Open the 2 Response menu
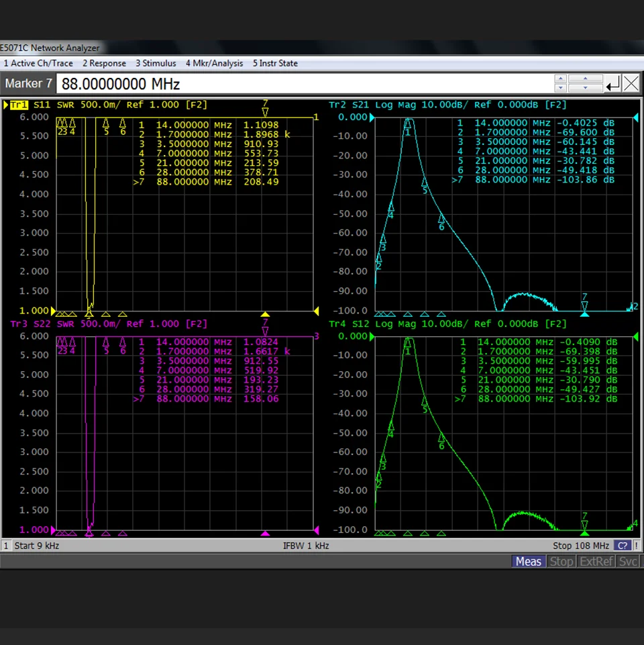644x645 pixels. point(104,63)
